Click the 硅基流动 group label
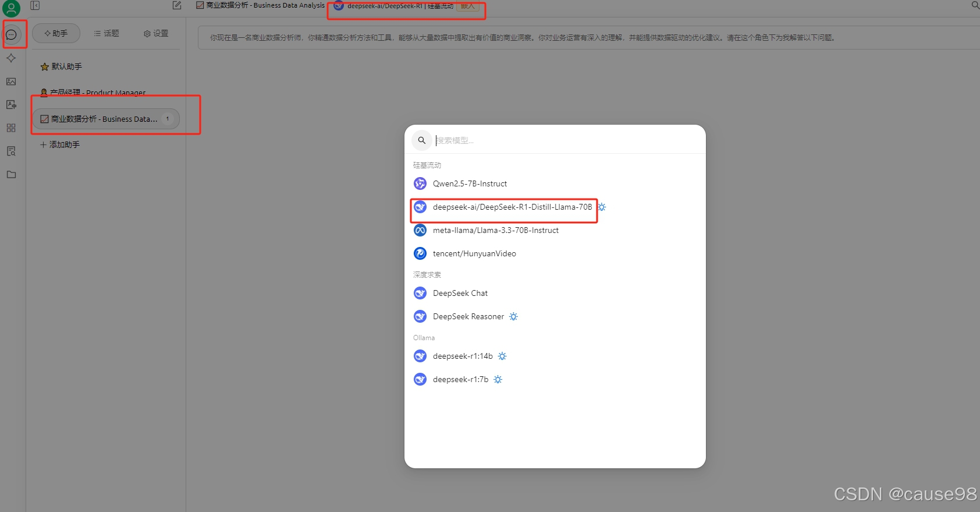The height and width of the screenshot is (512, 980). pos(427,165)
